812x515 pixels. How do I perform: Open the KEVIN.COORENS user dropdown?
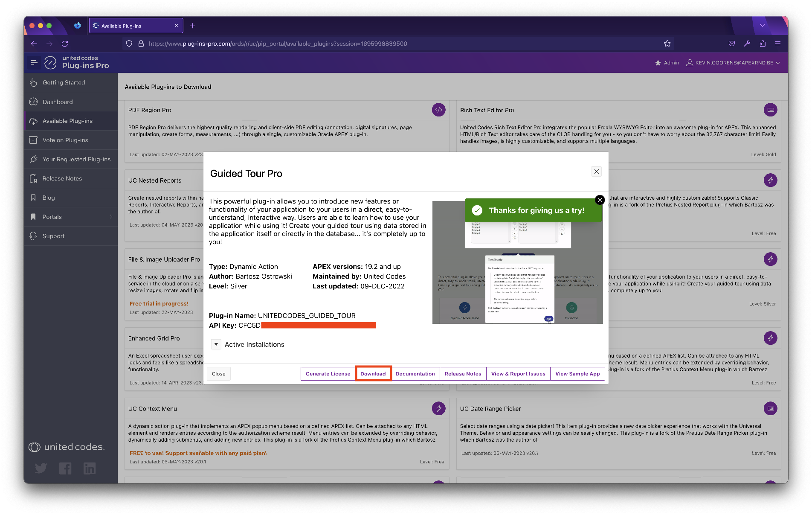click(x=733, y=63)
